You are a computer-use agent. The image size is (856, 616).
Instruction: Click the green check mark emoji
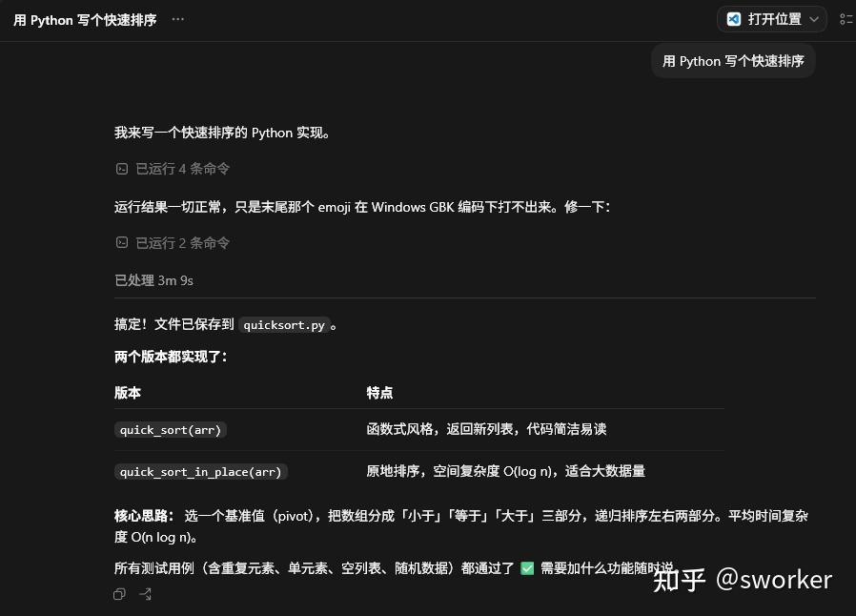pyautogui.click(x=527, y=568)
